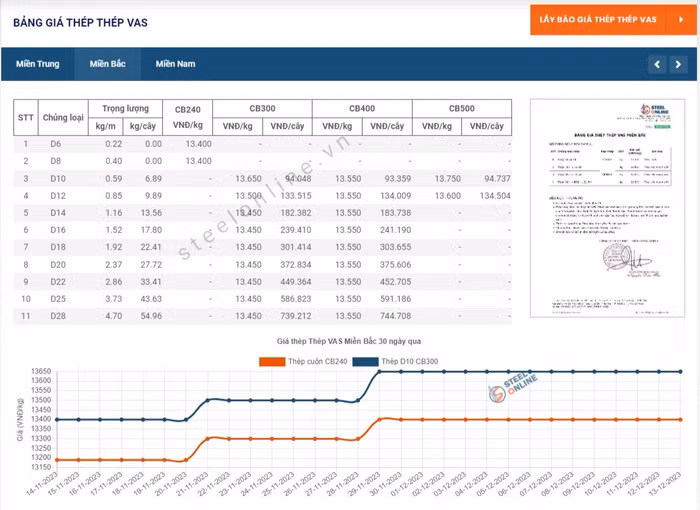Toggle Thép cuộn CB240 legend swatch
This screenshot has width=700, height=510.
point(272,362)
